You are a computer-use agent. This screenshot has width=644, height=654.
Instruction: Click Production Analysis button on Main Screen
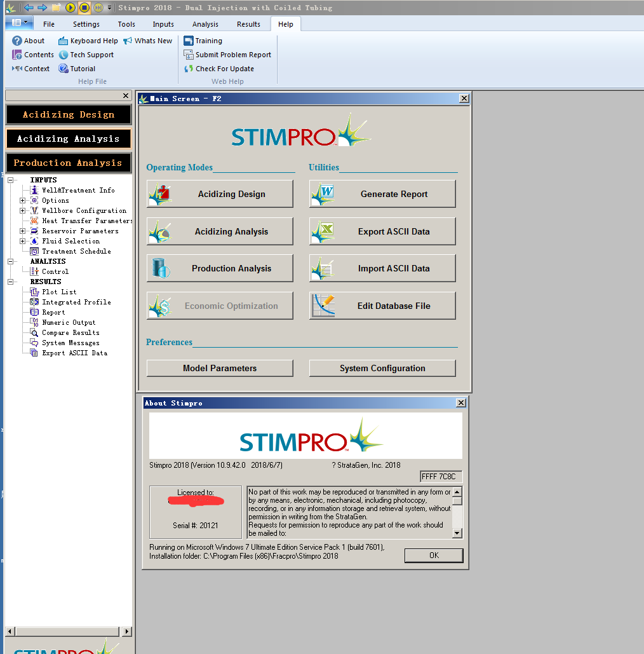(x=220, y=268)
